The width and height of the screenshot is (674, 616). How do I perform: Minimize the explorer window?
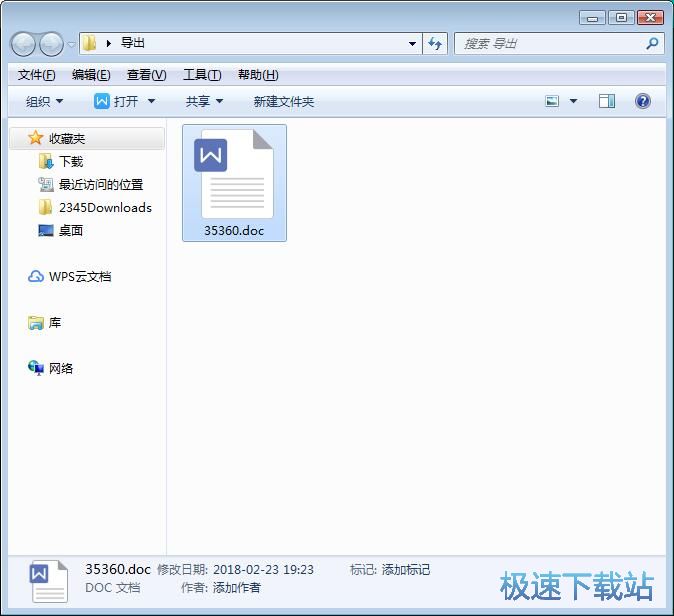pyautogui.click(x=592, y=18)
